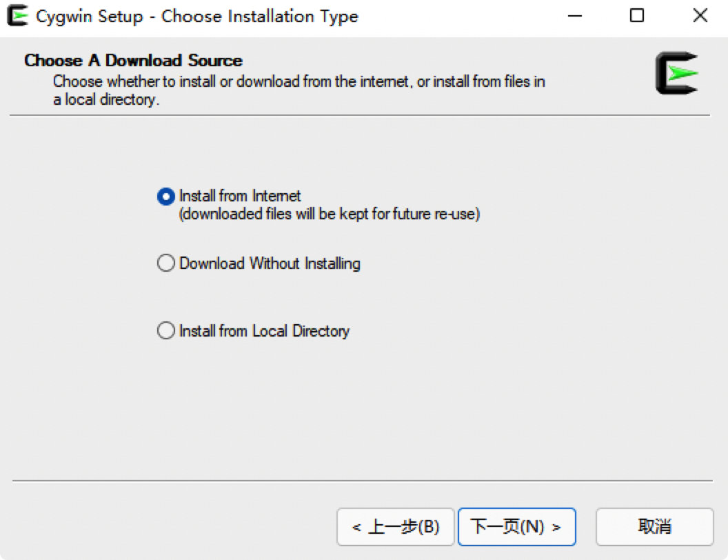Proceed with the 下一页(N) button
This screenshot has height=560, width=728.
(516, 527)
